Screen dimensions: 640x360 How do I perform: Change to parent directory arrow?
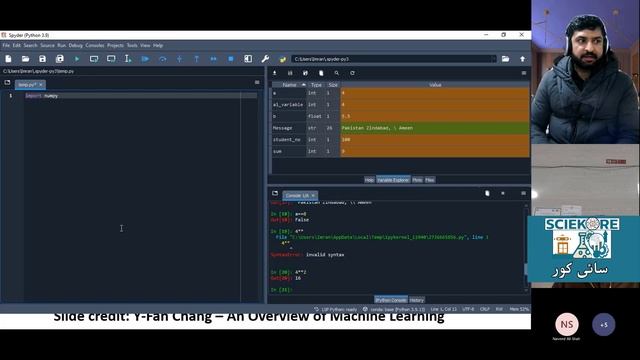522,59
